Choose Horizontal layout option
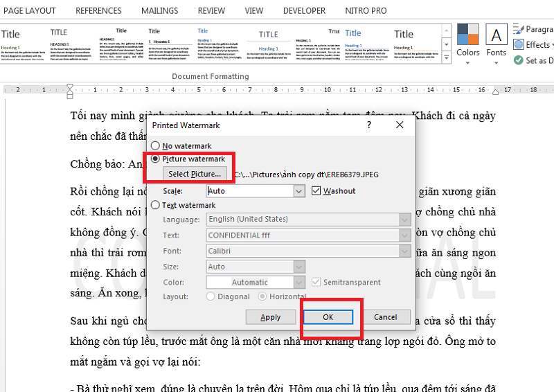 tap(262, 296)
